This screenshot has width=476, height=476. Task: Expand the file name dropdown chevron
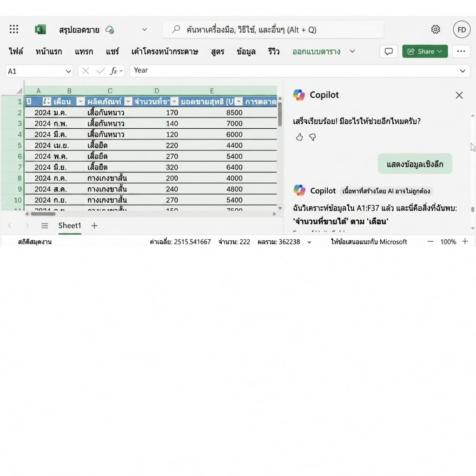145,30
